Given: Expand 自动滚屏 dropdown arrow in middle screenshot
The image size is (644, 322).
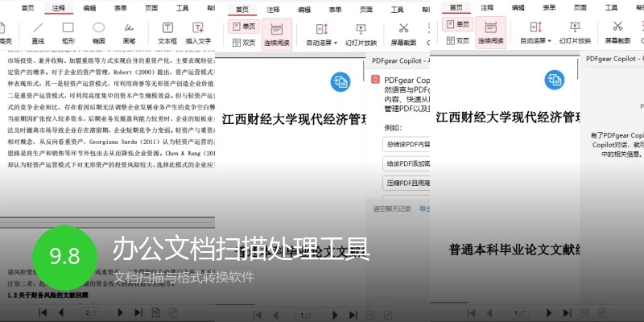Looking at the screenshot, I should pyautogui.click(x=335, y=43).
